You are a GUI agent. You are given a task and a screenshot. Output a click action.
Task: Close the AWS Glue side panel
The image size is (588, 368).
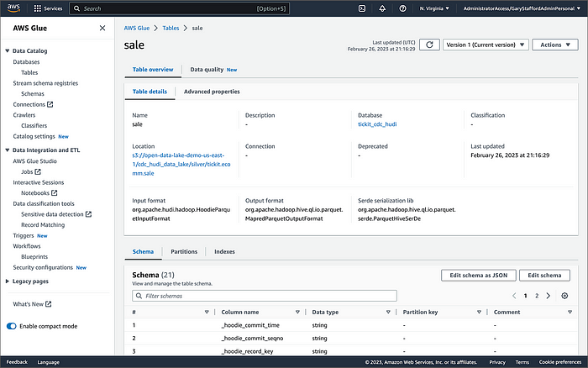tap(102, 28)
